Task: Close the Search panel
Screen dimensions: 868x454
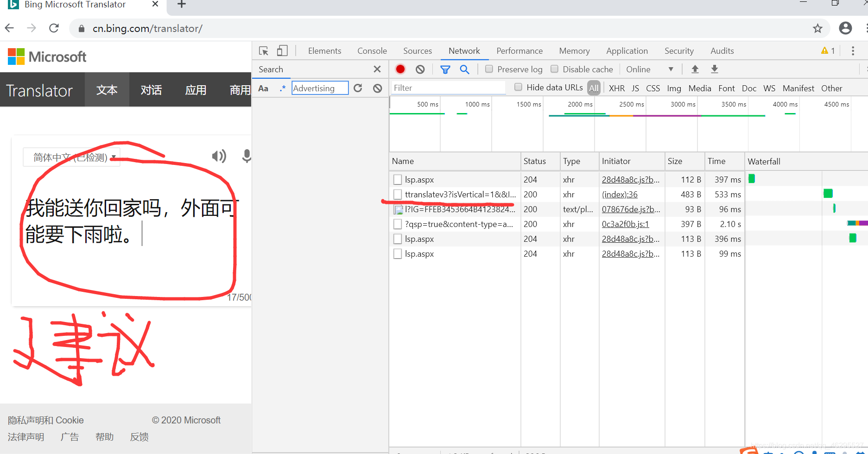Action: click(377, 69)
